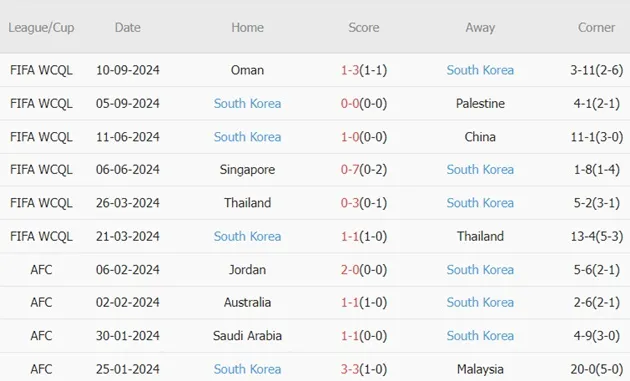Screen dimensions: 630x381
Task: Sort by the Date column header
Action: coord(128,27)
